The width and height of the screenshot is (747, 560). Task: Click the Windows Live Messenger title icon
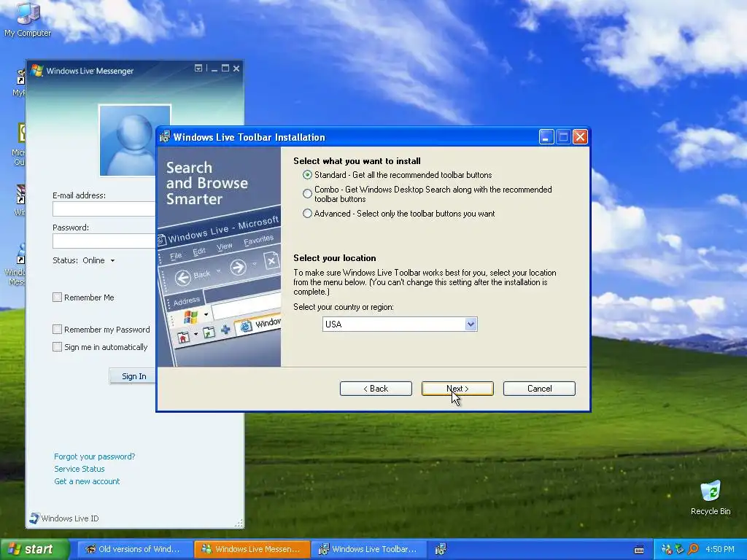pos(36,71)
